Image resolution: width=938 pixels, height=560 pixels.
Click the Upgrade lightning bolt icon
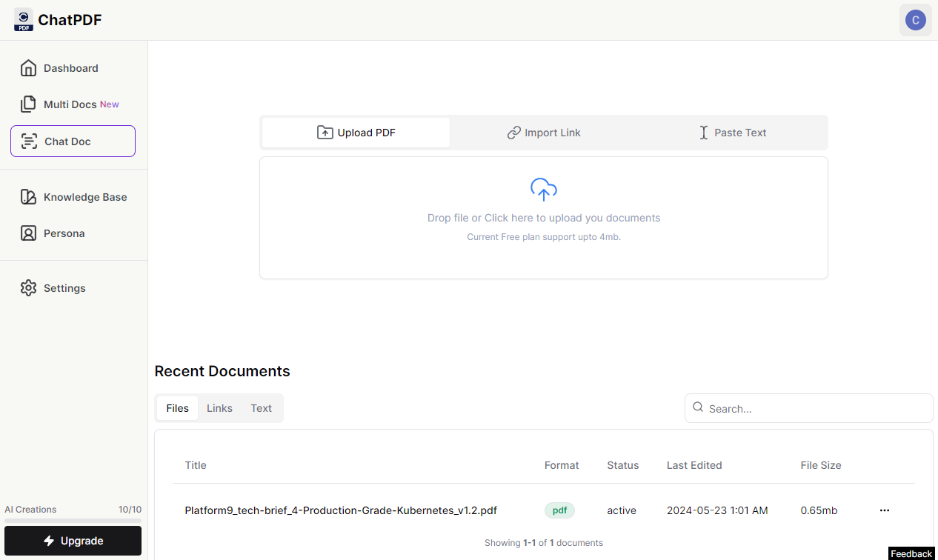tap(49, 541)
